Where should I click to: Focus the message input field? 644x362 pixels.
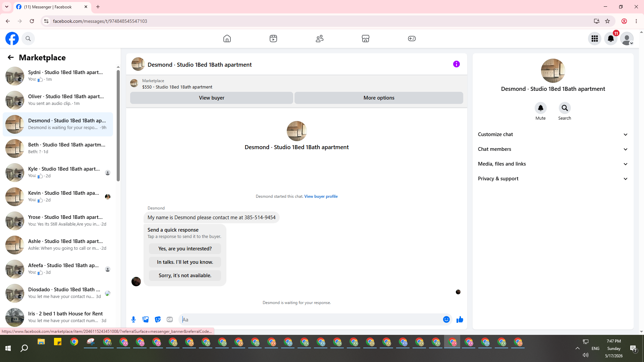tap(310, 320)
